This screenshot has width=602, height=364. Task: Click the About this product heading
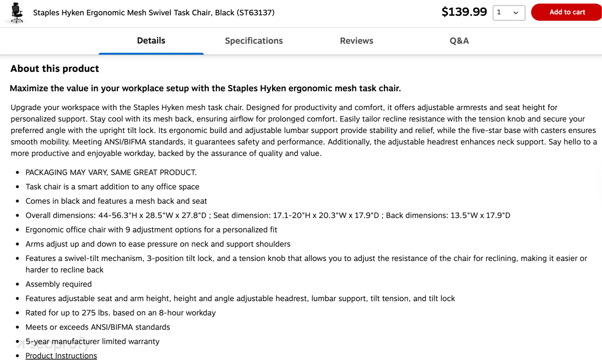54,68
